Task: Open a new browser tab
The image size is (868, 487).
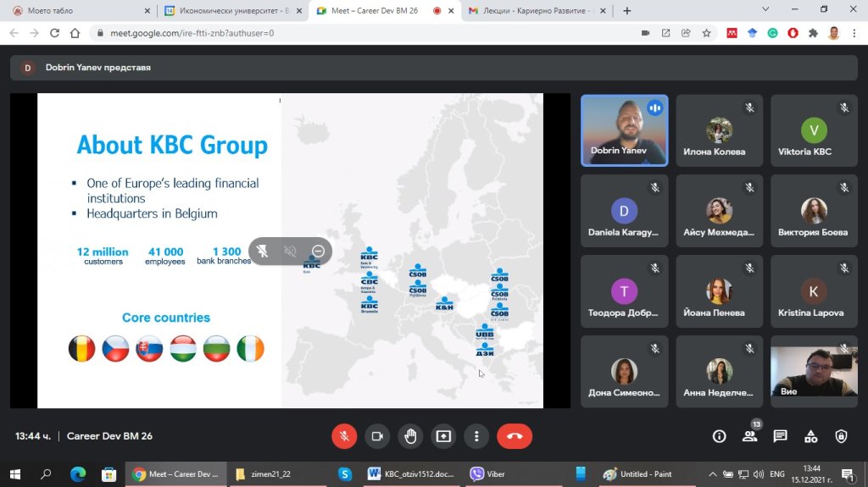Action: coord(626,10)
